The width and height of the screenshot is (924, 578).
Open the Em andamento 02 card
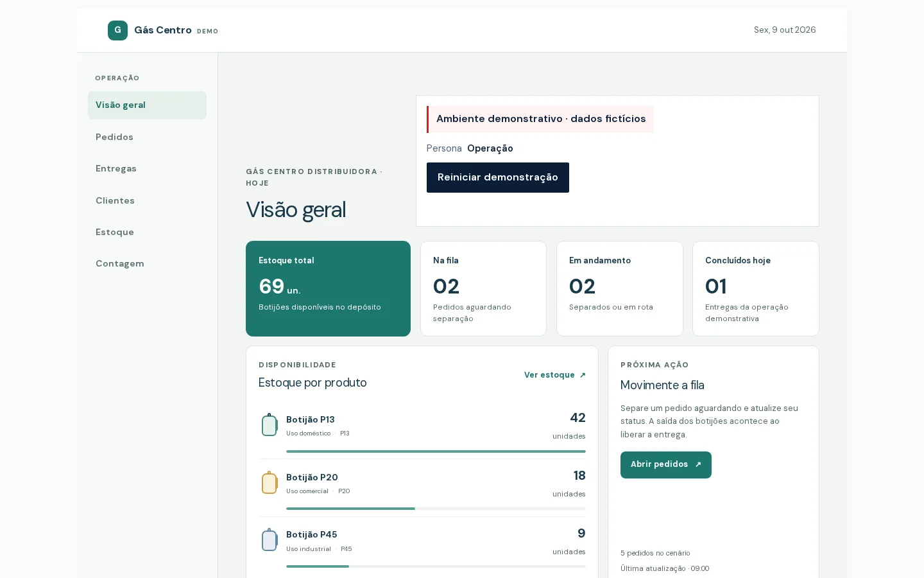[620, 288]
